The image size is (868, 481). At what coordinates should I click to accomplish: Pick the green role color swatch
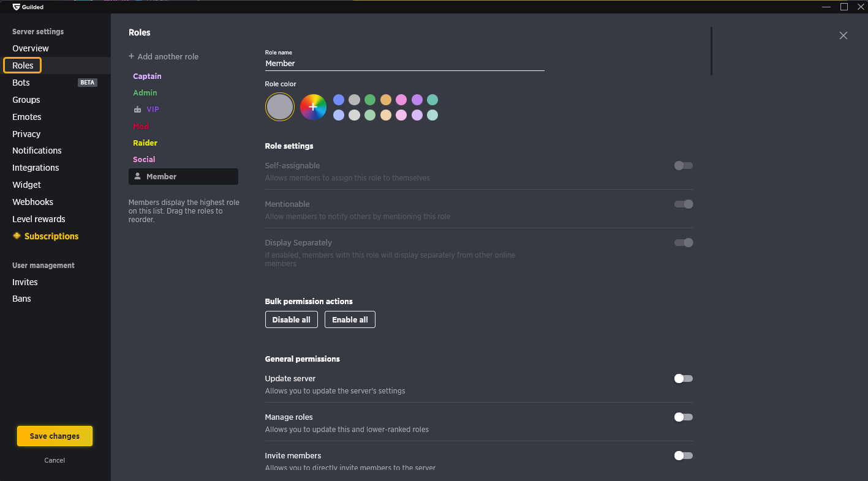coord(370,100)
